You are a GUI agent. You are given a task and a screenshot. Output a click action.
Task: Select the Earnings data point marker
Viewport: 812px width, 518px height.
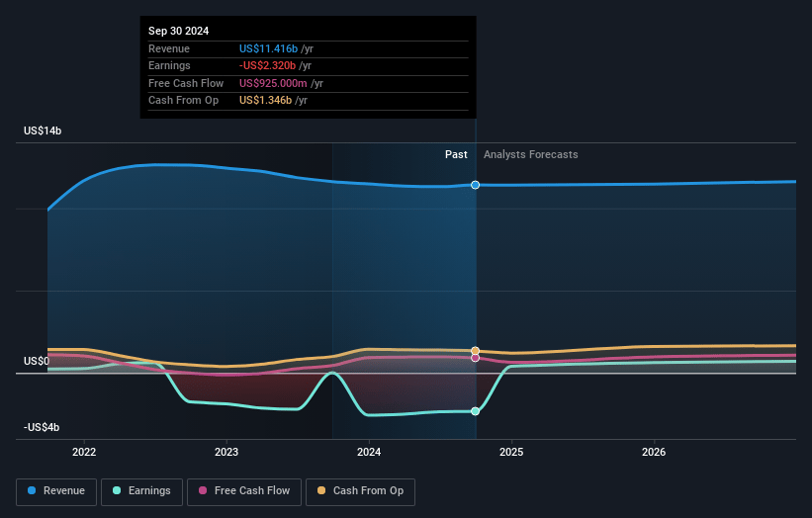(475, 411)
